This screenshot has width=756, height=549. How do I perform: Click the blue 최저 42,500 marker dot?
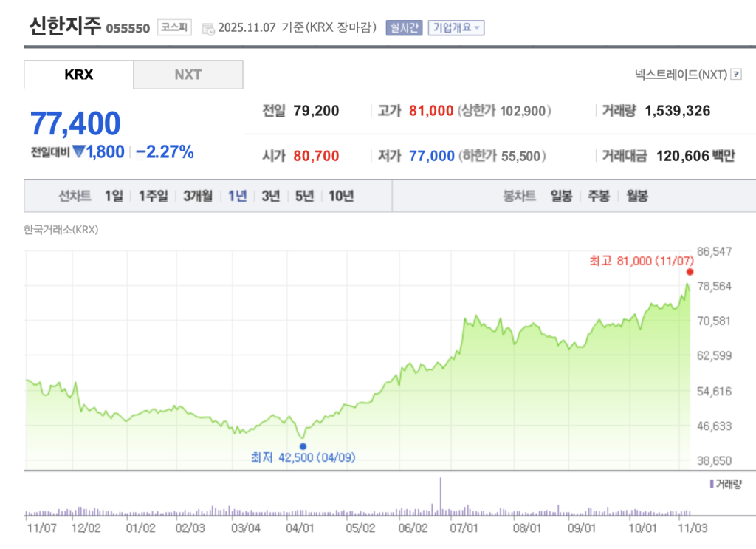pos(303,446)
